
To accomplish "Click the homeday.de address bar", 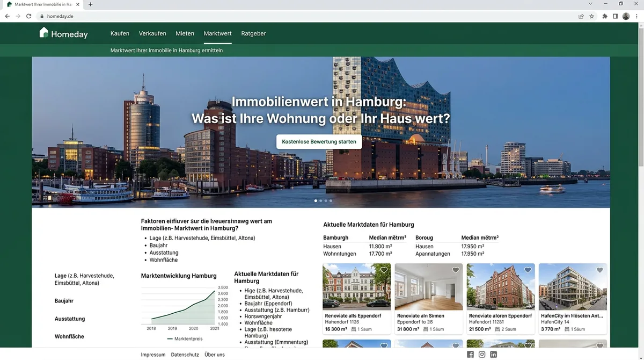I will pos(306,16).
